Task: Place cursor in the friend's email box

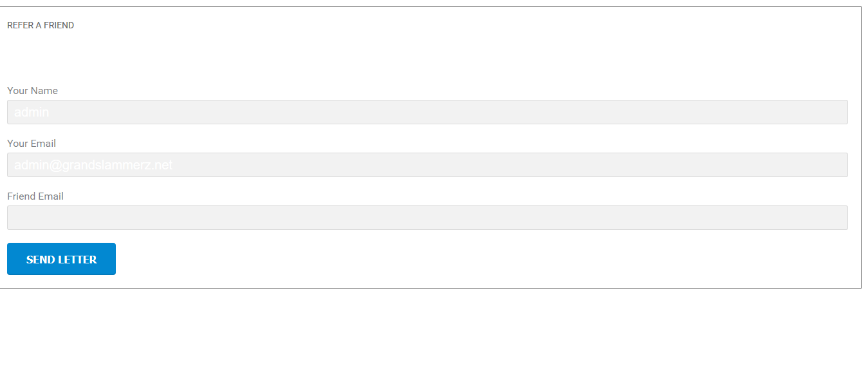Action: click(427, 218)
